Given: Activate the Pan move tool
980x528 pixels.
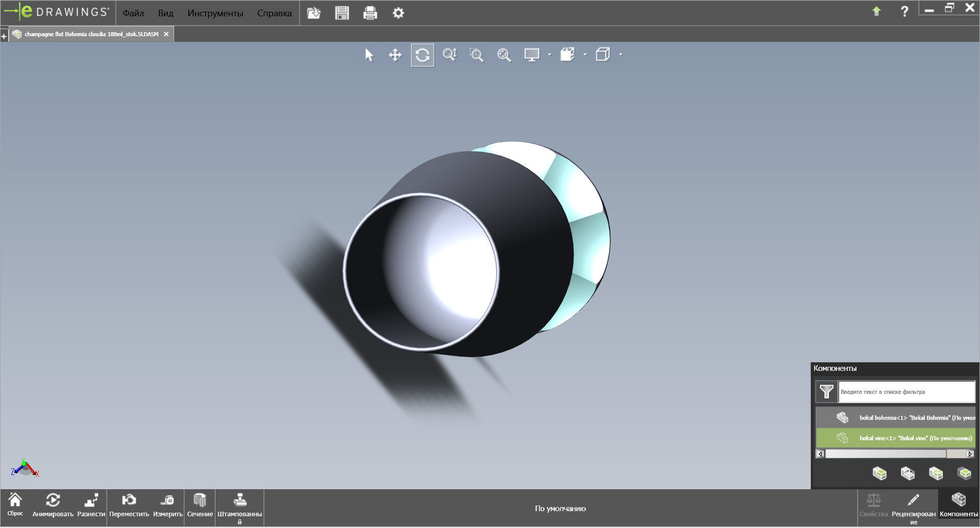Looking at the screenshot, I should pos(395,55).
